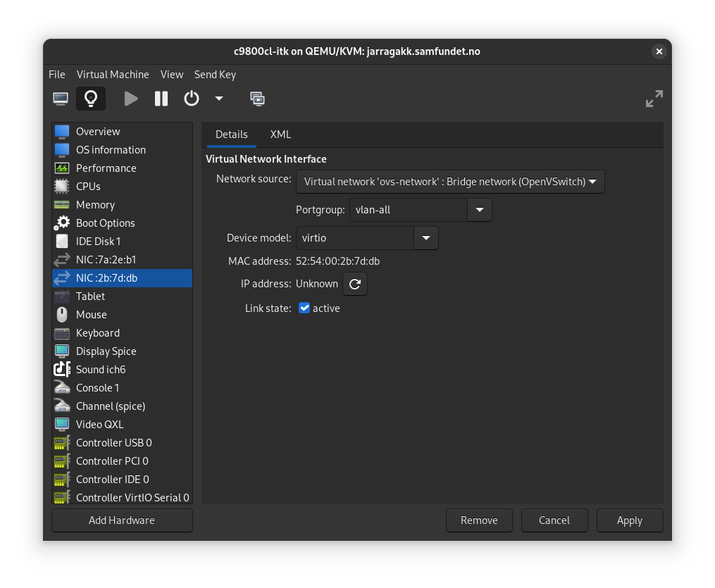Viewport: 715px width, 588px height.
Task: Toggle the Link state active checkbox
Action: coord(304,308)
